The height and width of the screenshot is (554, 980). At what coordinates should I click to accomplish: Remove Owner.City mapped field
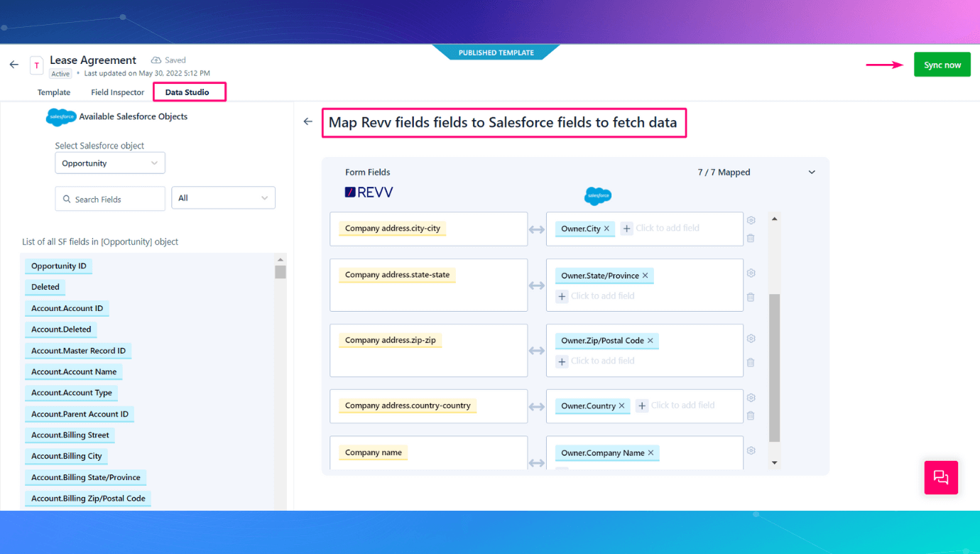pyautogui.click(x=606, y=229)
